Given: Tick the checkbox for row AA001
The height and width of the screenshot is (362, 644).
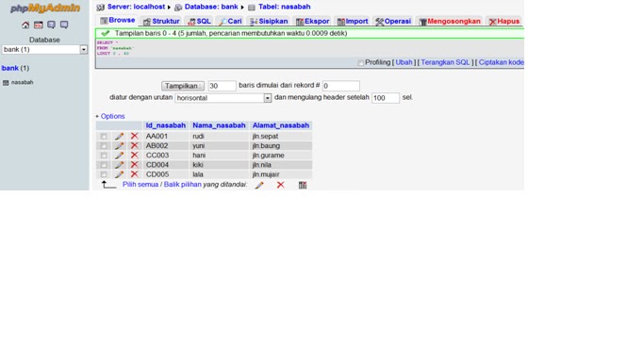Looking at the screenshot, I should [x=104, y=137].
